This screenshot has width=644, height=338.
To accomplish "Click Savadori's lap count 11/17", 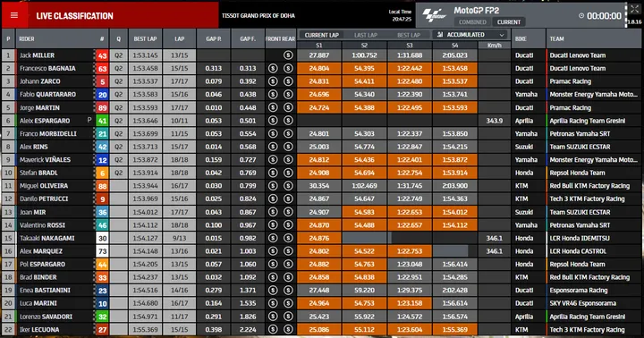I will [x=180, y=317].
